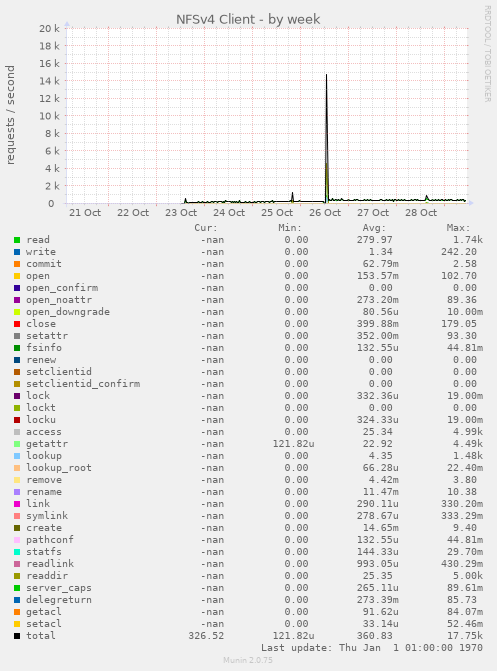Click write's max value 242.20
497x671 pixels.
[459, 252]
